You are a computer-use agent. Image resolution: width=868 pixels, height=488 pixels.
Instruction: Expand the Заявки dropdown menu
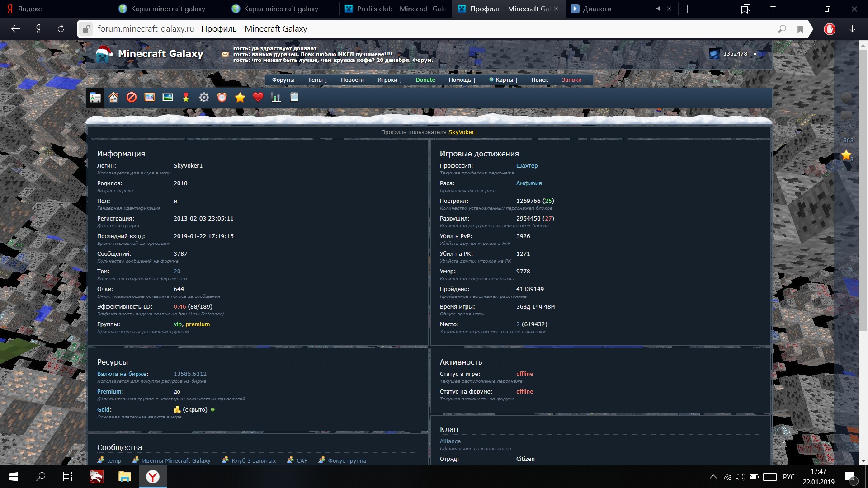574,80
